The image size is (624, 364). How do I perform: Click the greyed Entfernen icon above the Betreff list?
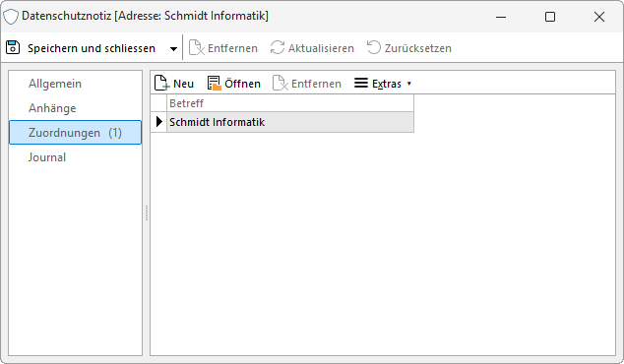coord(281,84)
